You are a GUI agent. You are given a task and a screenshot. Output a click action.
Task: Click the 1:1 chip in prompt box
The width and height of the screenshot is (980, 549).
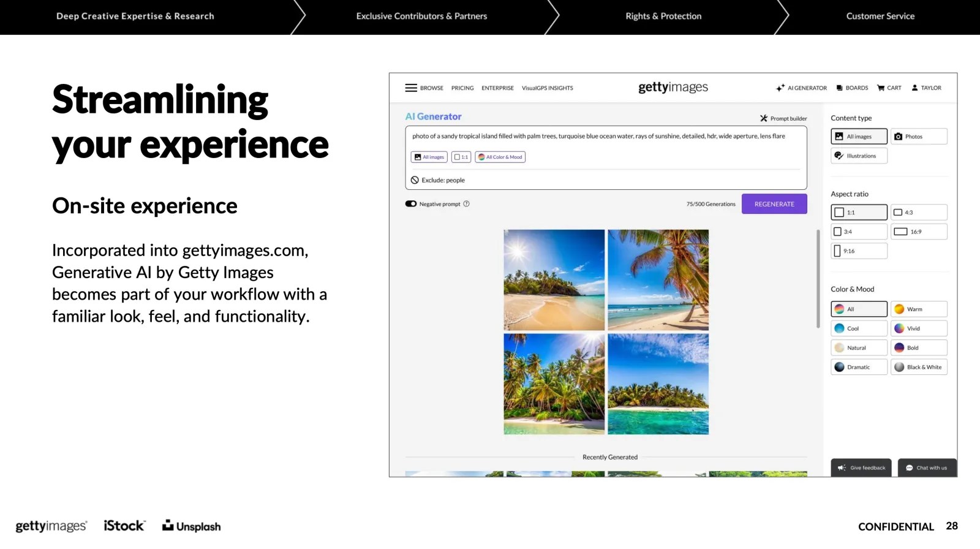[x=461, y=157]
